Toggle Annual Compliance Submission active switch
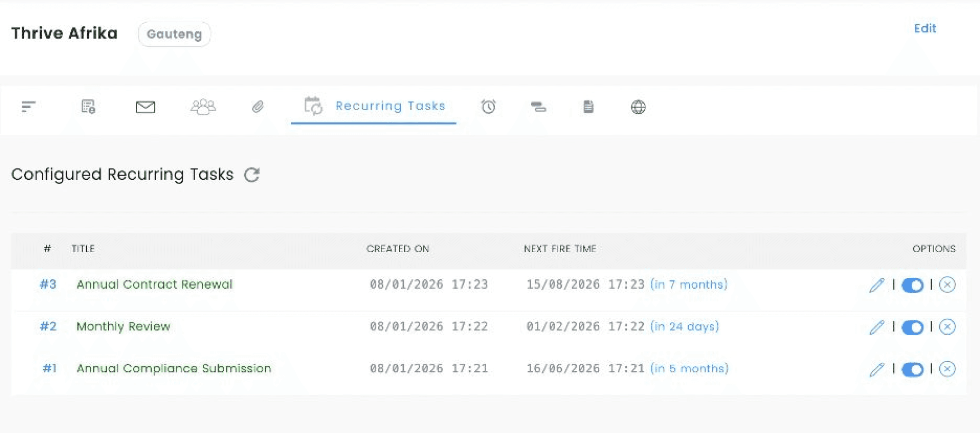The width and height of the screenshot is (980, 433). click(x=912, y=369)
